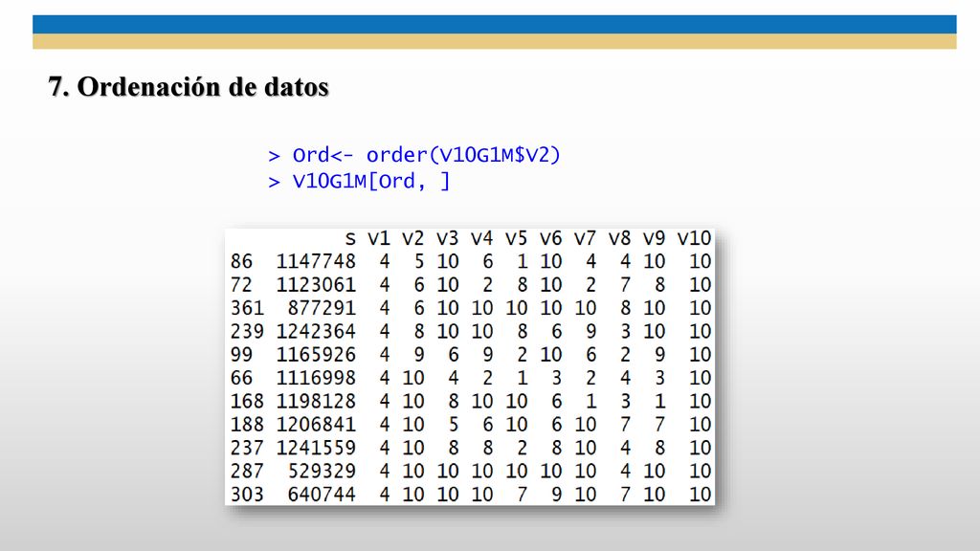Screen dimensions: 980x551
Task: Select the column header "V6"
Action: (550, 238)
